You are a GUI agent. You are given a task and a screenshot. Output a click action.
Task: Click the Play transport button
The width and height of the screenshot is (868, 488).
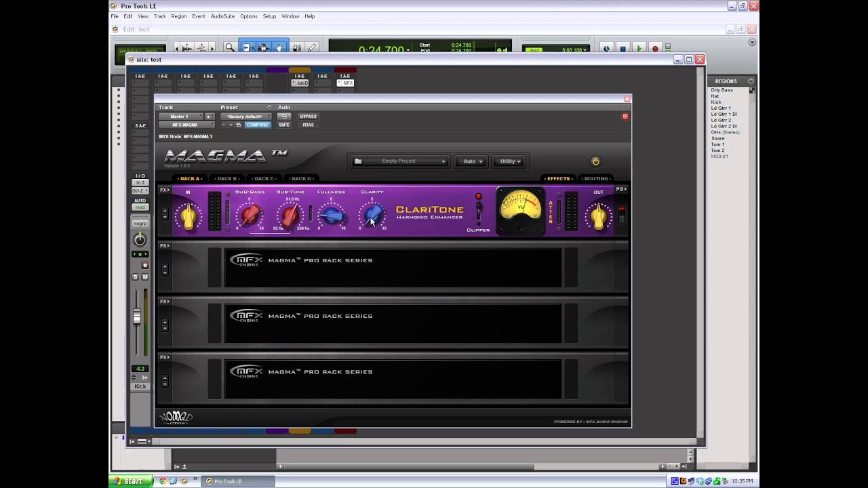[x=639, y=48]
